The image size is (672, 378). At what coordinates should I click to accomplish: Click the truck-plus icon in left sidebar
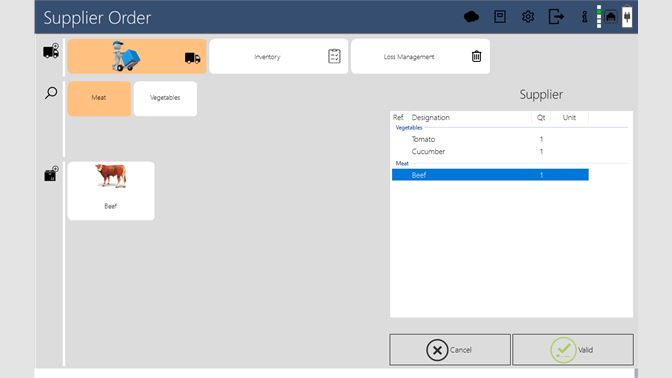(51, 51)
